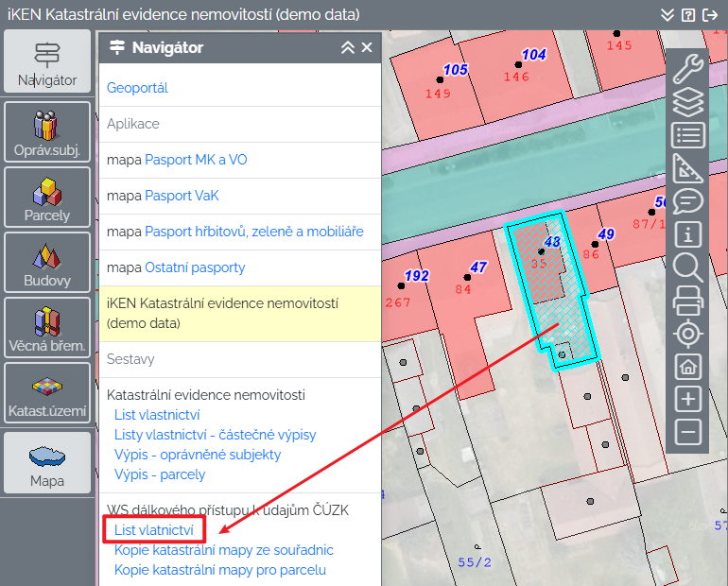The image size is (728, 586).
Task: Center map on my location
Action: tap(687, 333)
